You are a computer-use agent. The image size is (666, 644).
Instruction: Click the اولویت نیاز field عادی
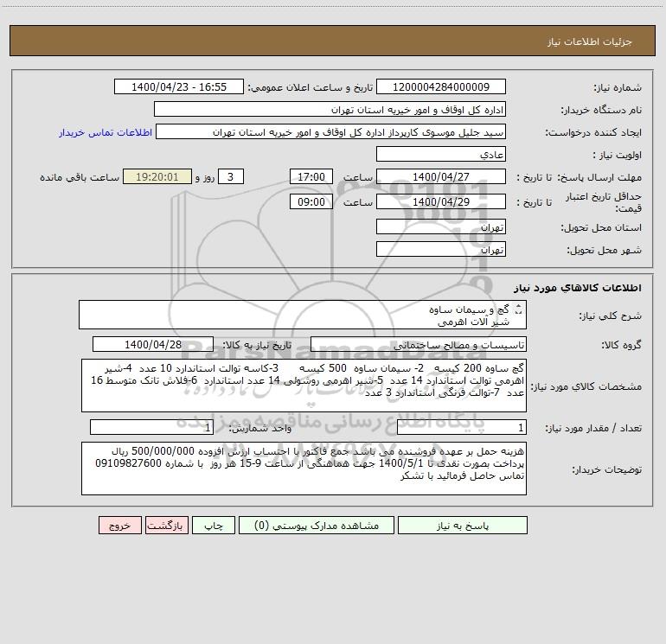point(441,154)
